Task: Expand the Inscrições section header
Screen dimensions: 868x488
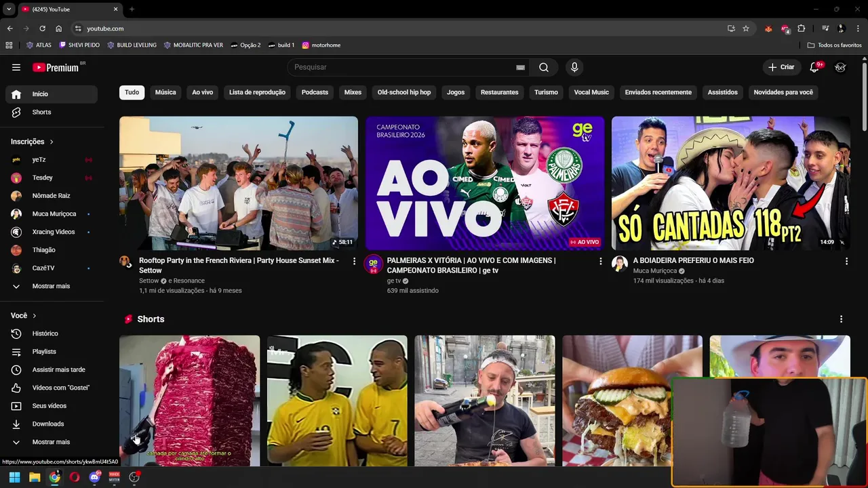Action: coord(32,142)
